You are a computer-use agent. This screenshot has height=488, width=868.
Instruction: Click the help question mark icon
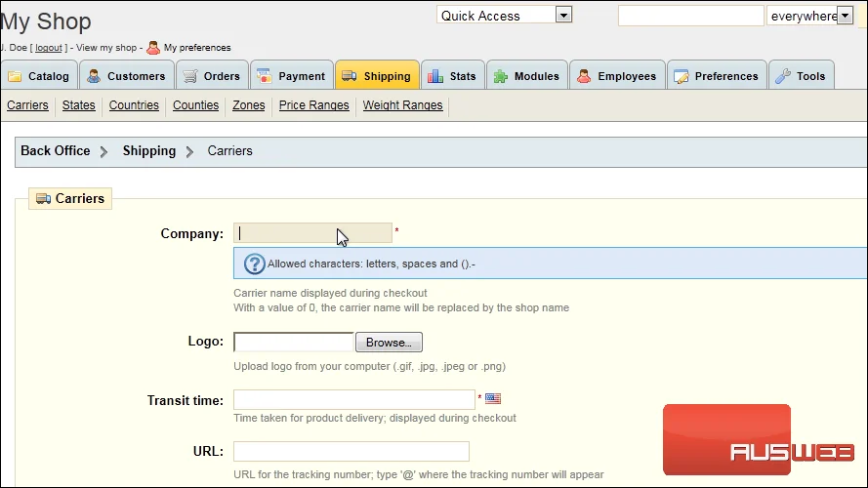coord(255,264)
